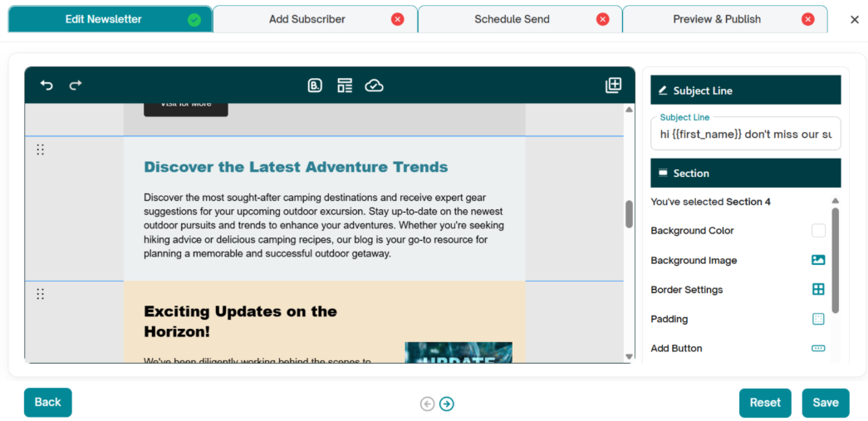Click the red X status on Add Subscriber tab

[398, 20]
